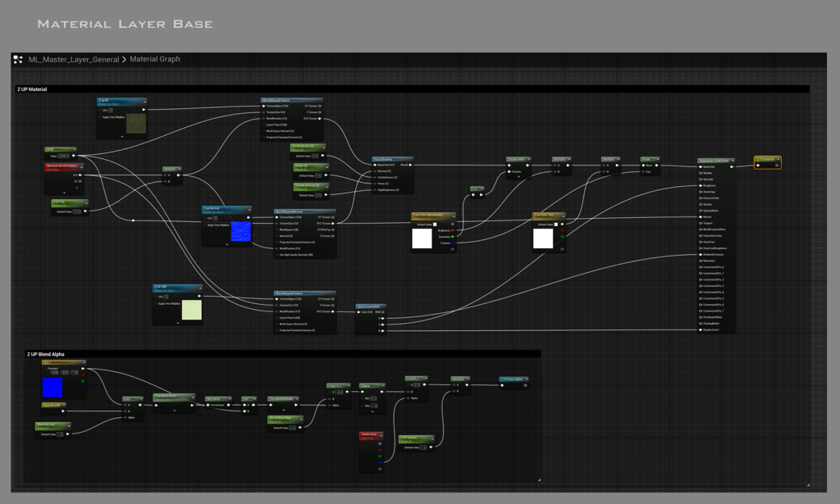Click the XYZ output pin on Absolute World Position
This screenshot has height=504, width=840.
click(80, 175)
